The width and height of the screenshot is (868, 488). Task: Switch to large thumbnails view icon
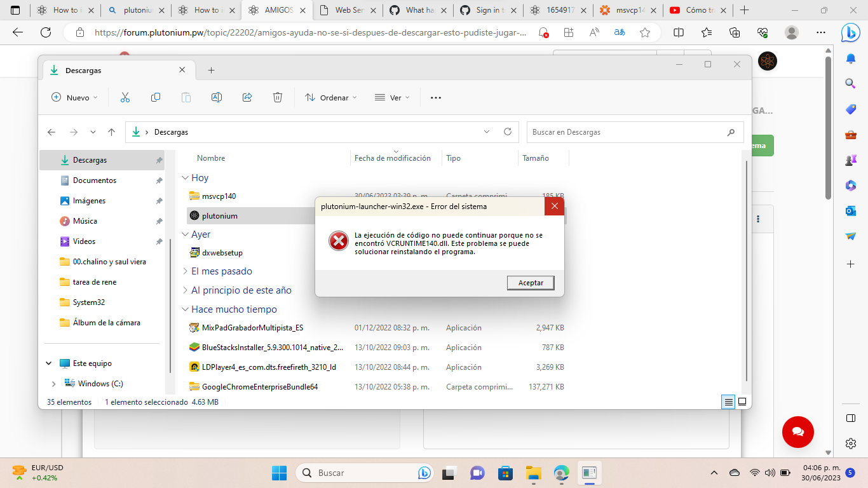click(742, 402)
